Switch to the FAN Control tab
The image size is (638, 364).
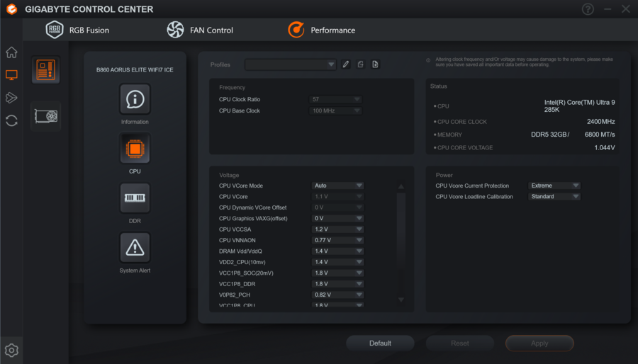coord(200,30)
